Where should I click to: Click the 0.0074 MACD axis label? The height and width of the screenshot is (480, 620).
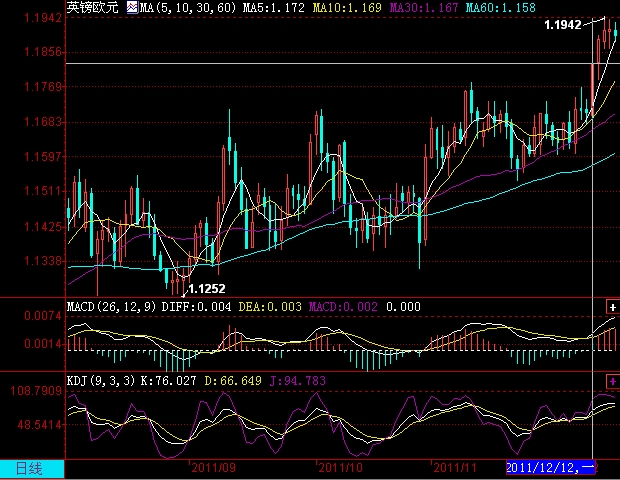pyautogui.click(x=43, y=316)
